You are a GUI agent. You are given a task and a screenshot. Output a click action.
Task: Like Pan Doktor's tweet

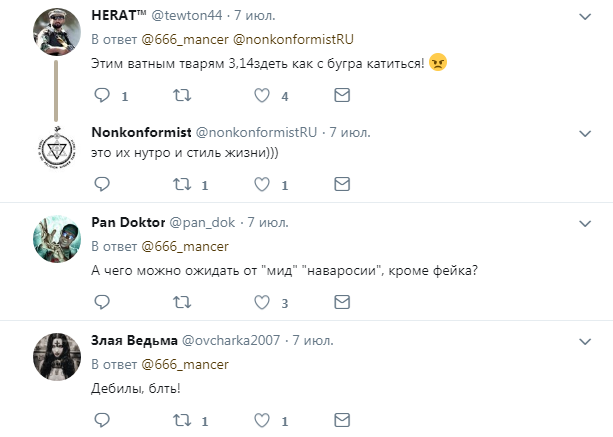point(262,302)
